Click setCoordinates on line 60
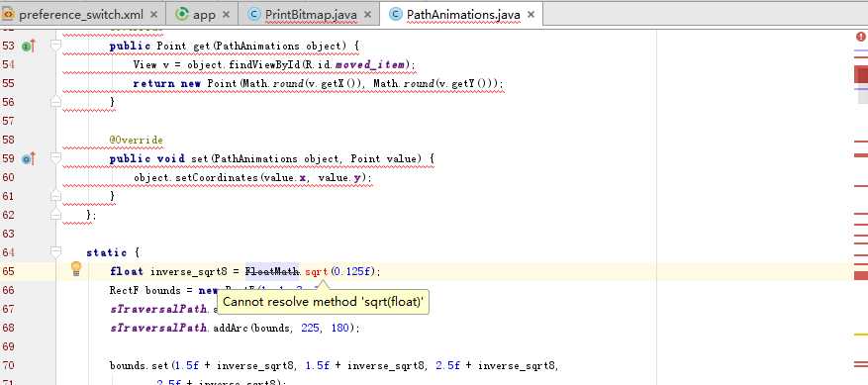The width and height of the screenshot is (868, 385). [x=217, y=177]
